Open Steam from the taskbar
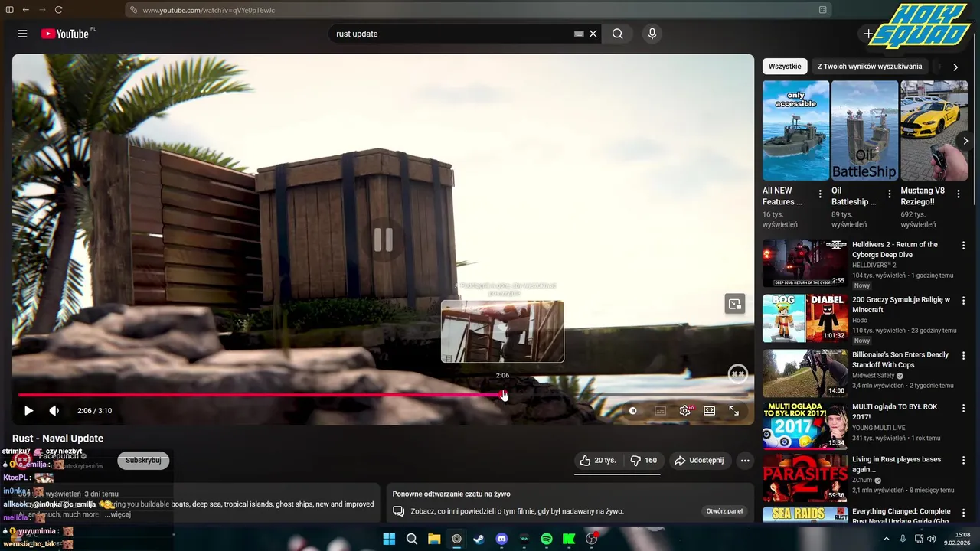 click(479, 540)
